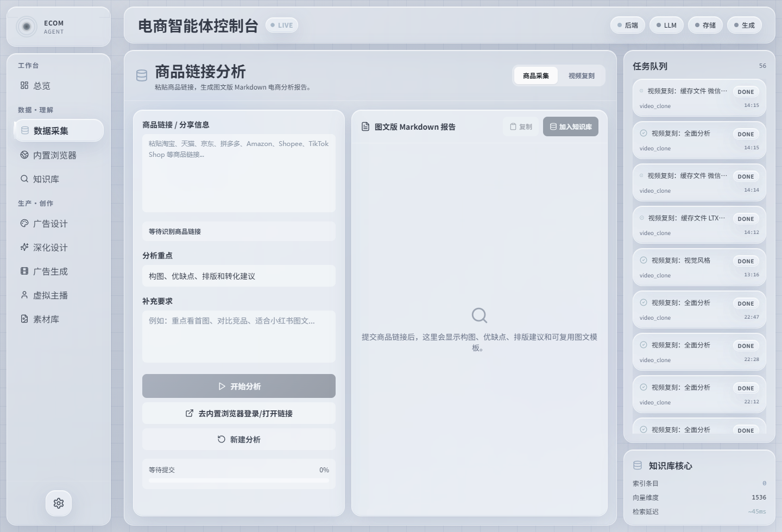Click the 开始分析 button
The width and height of the screenshot is (782, 532).
[x=239, y=386]
